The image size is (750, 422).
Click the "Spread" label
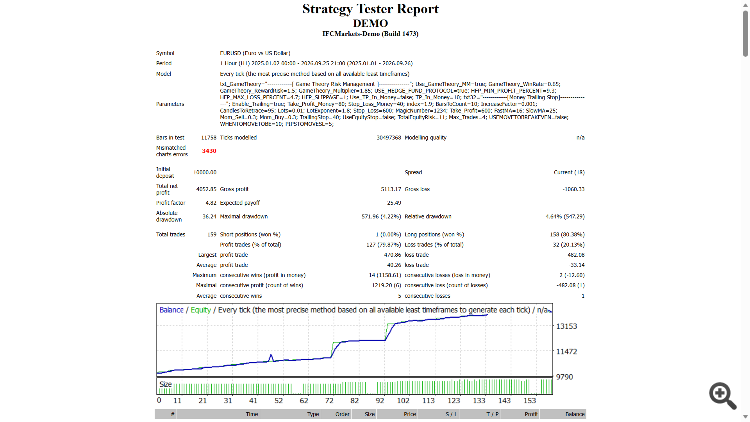[x=413, y=172]
